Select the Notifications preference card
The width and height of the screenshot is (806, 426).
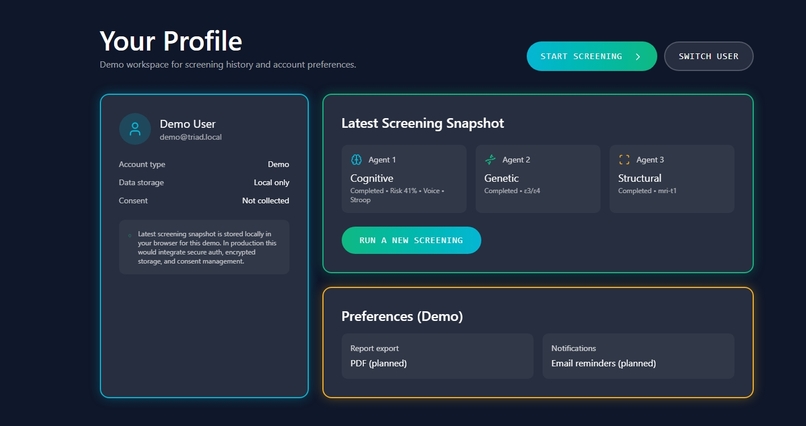click(x=638, y=356)
